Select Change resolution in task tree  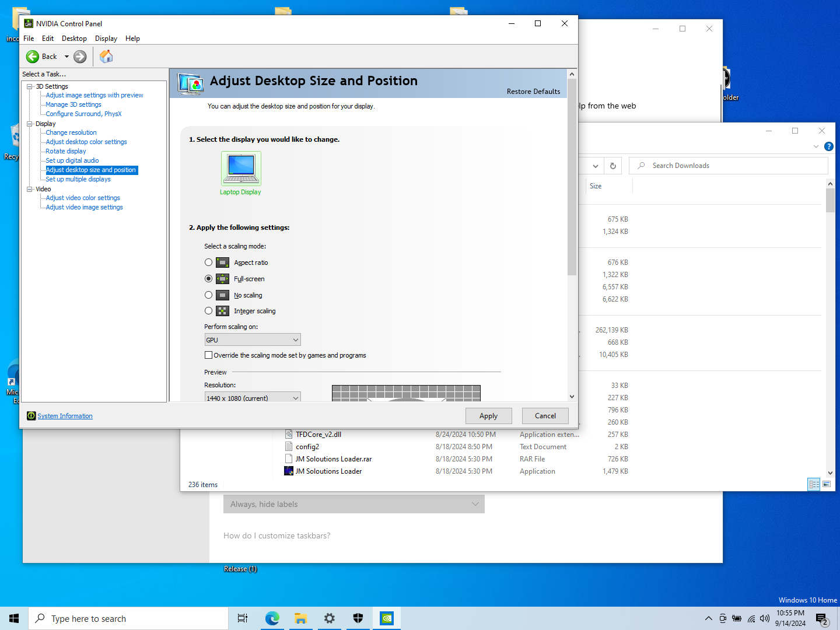pos(71,132)
